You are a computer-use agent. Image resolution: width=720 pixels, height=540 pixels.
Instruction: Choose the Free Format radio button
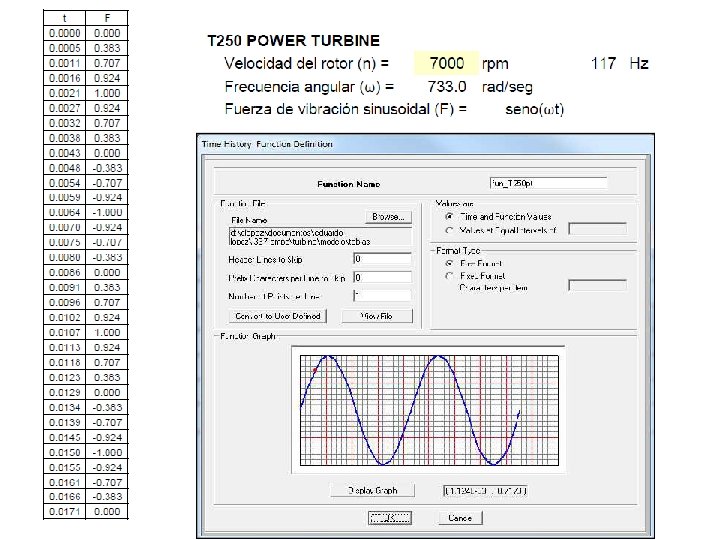point(450,264)
